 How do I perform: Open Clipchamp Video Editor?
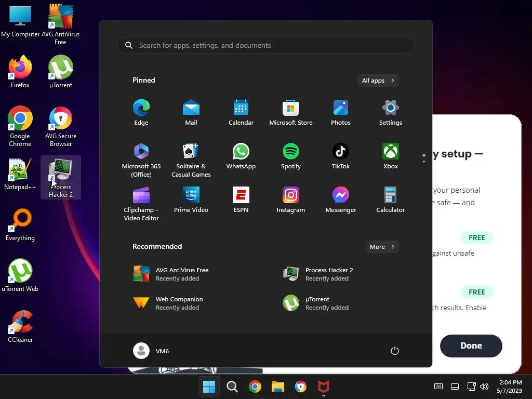tap(141, 204)
